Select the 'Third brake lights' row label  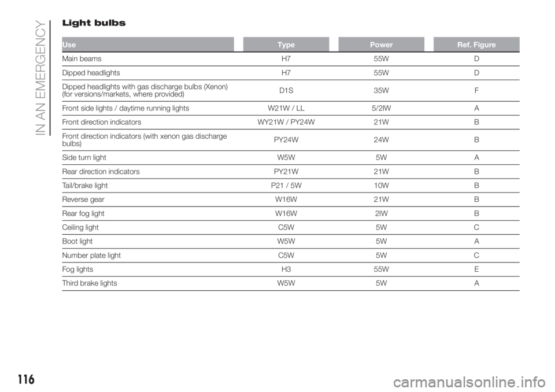90,283
